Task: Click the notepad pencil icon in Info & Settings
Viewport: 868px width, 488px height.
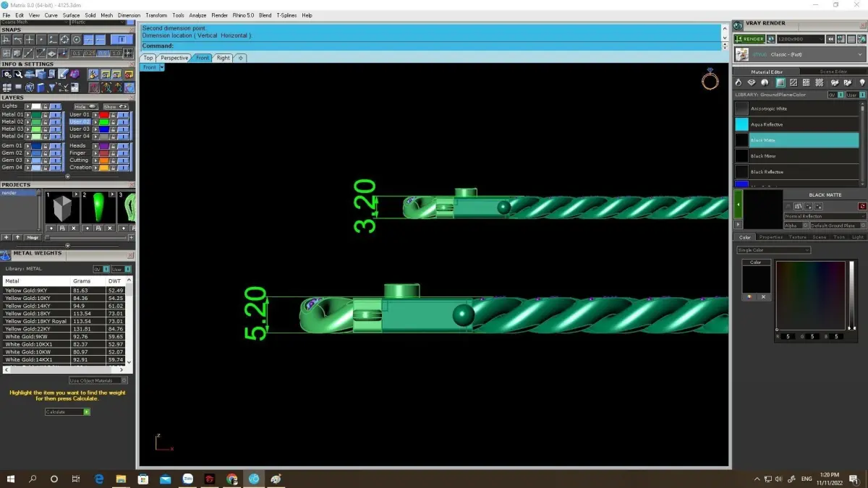Action: click(63, 74)
